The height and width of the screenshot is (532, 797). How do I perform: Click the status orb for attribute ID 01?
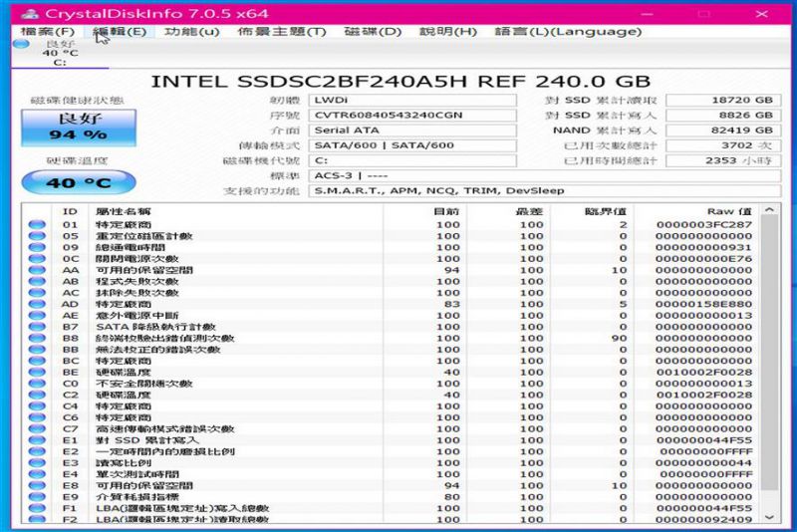coord(37,224)
